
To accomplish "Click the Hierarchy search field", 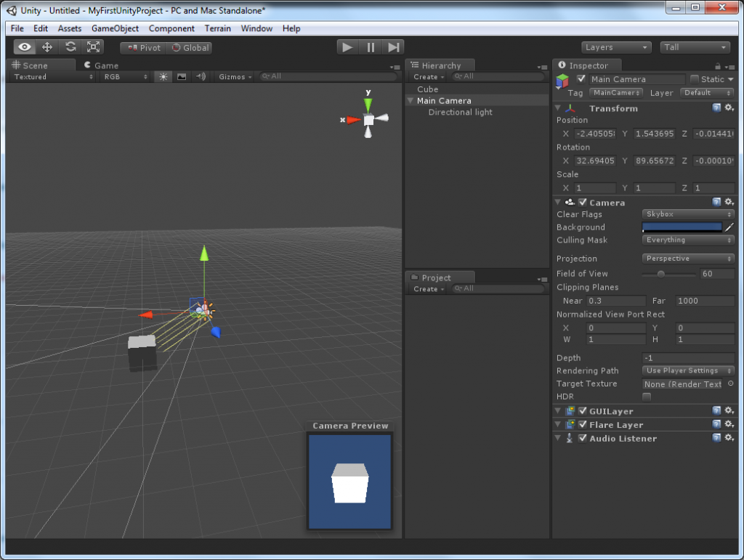I will click(x=497, y=76).
